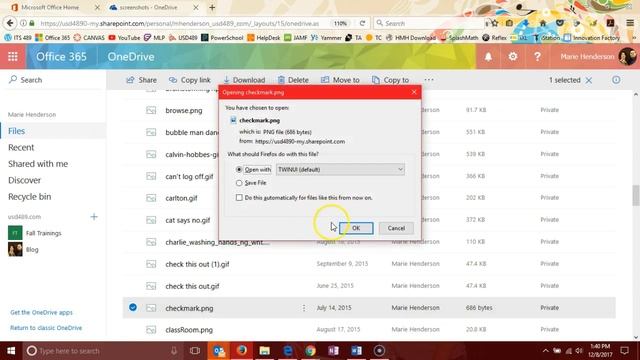The width and height of the screenshot is (640, 360).
Task: Open the Fall Trainings group
Action: 35,233
